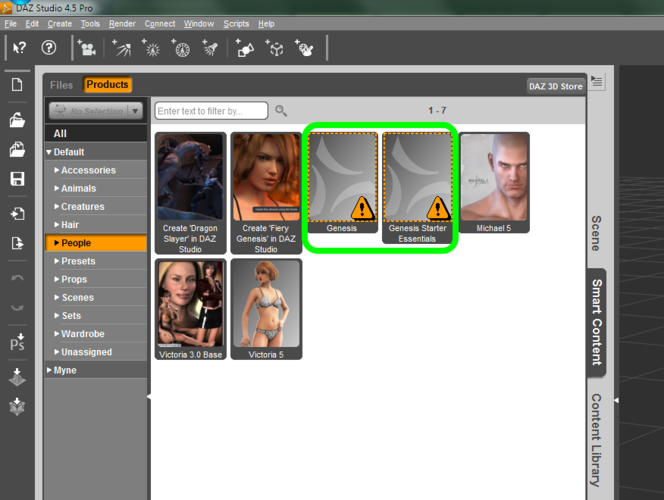Click the New scene file icon
664x500 pixels.
tap(17, 85)
